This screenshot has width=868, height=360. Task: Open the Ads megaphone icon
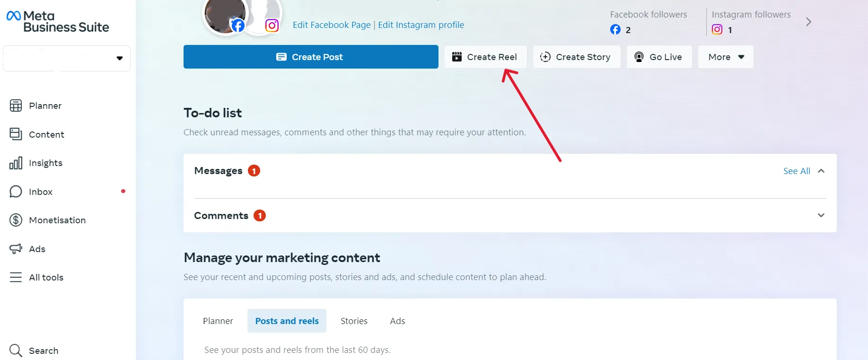tap(16, 249)
